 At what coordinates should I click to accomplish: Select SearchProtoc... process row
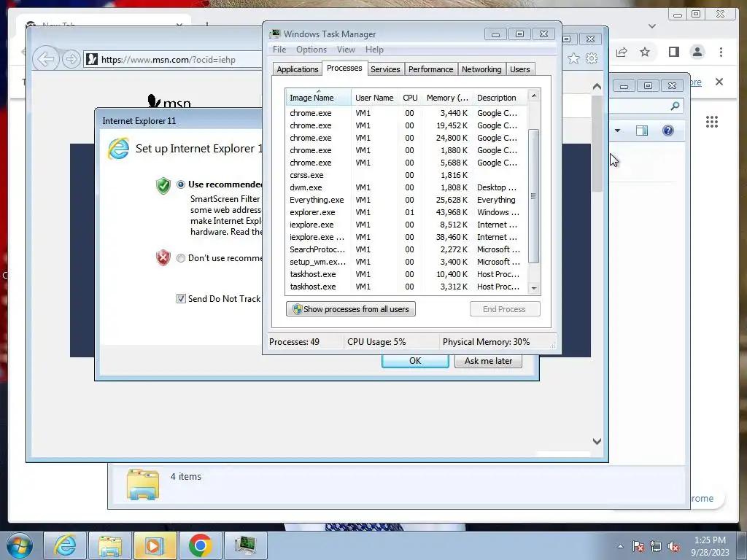406,249
